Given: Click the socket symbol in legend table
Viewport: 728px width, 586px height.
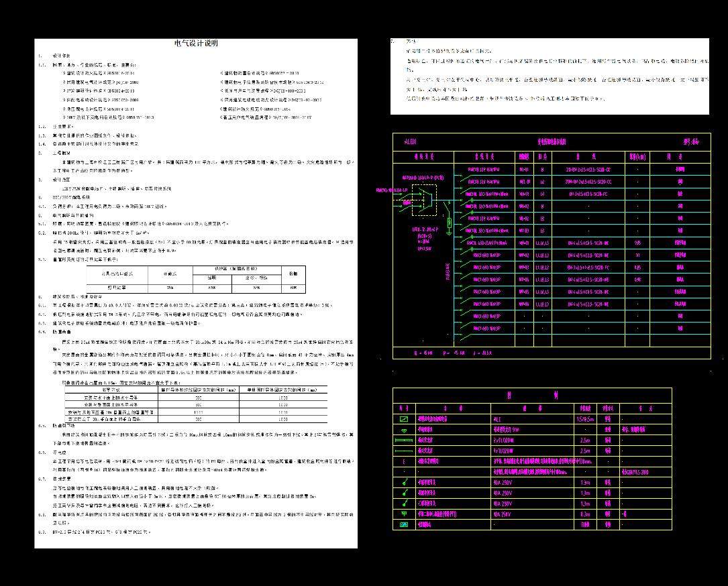Looking at the screenshot, I should coord(404,514).
